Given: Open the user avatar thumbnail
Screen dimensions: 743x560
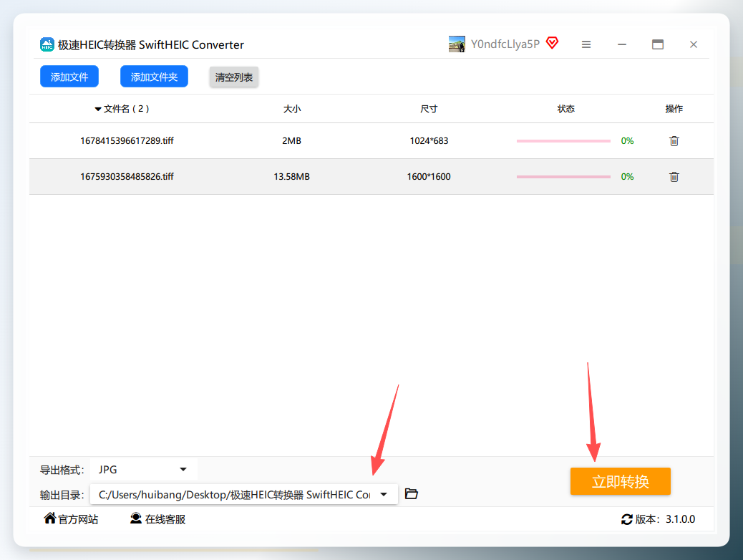Looking at the screenshot, I should pos(457,44).
